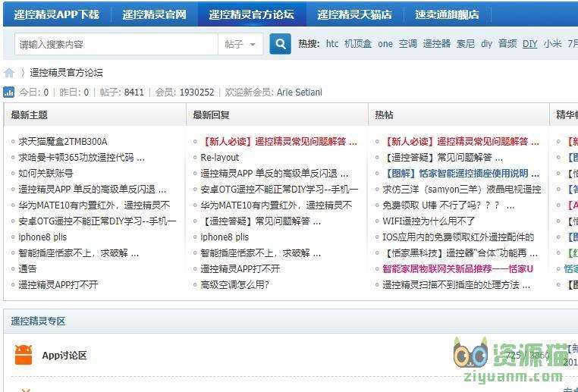Screen dimensions: 578x392
Task: Open the orange Android App讨论区 icon
Action: click(x=24, y=355)
